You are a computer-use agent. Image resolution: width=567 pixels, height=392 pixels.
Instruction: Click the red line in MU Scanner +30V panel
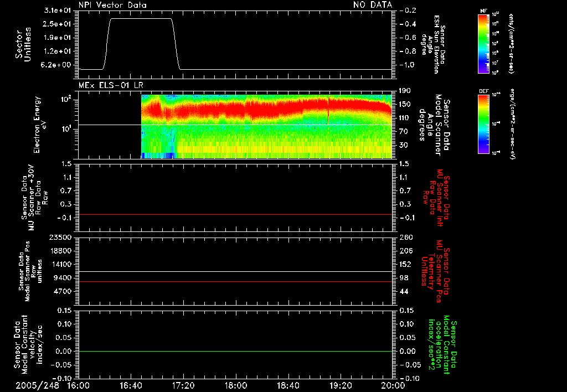point(235,214)
